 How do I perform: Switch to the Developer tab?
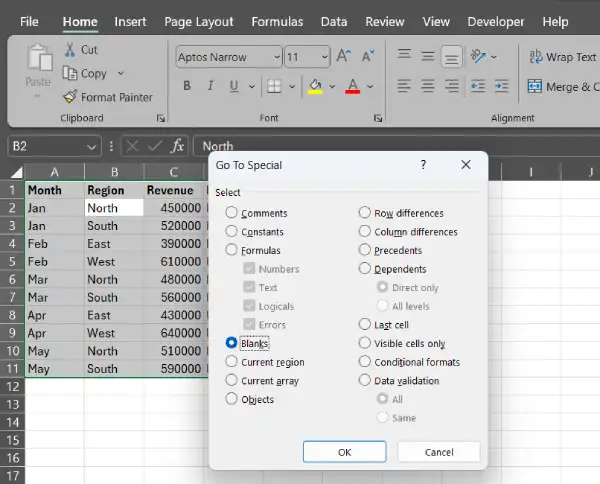[496, 22]
